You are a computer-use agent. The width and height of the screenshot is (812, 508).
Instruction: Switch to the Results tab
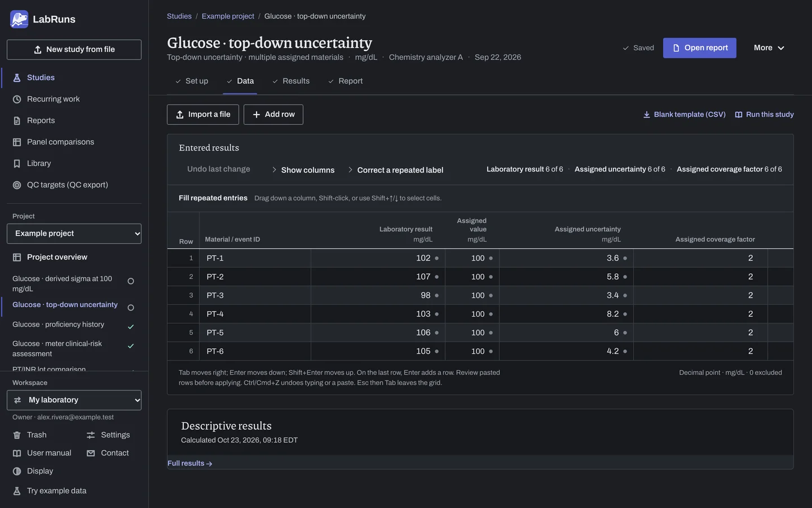coord(291,81)
